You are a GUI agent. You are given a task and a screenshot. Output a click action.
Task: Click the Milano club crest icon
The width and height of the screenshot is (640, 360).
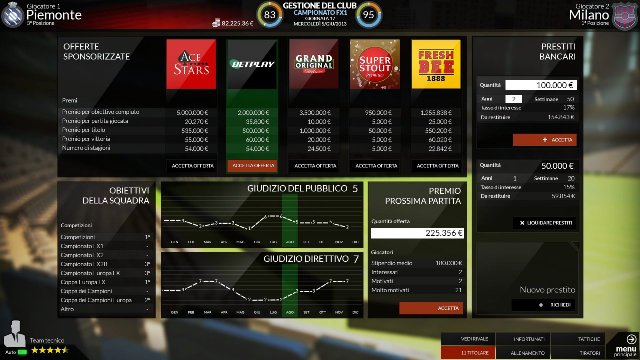pyautogui.click(x=624, y=16)
